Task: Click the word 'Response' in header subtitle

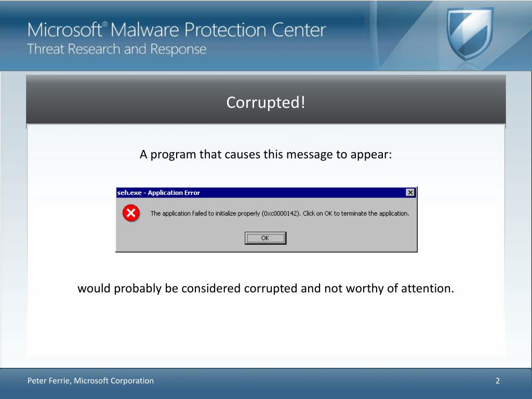Action: click(178, 49)
